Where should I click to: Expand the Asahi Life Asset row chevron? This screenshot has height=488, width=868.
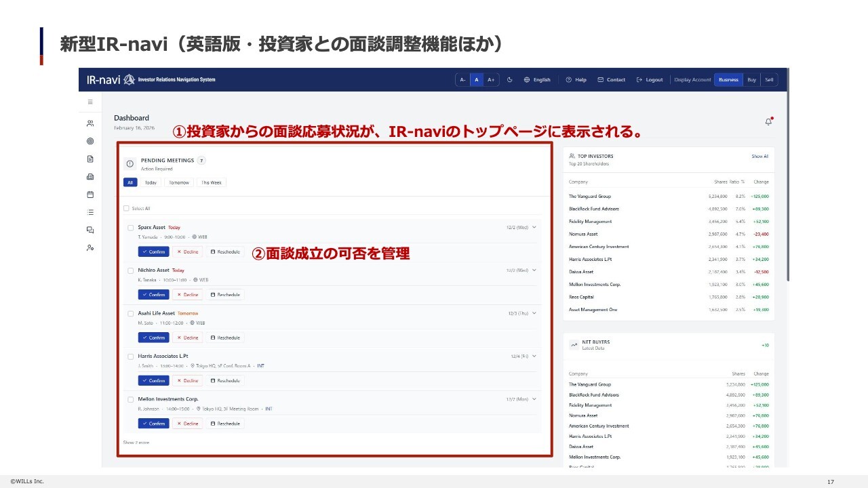click(x=534, y=313)
